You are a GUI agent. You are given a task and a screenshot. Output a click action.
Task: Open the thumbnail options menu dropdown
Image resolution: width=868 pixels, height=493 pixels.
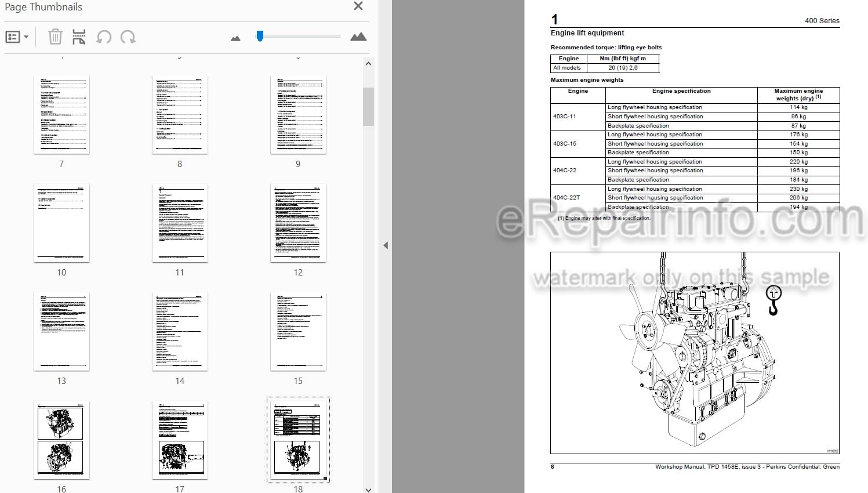pos(17,37)
